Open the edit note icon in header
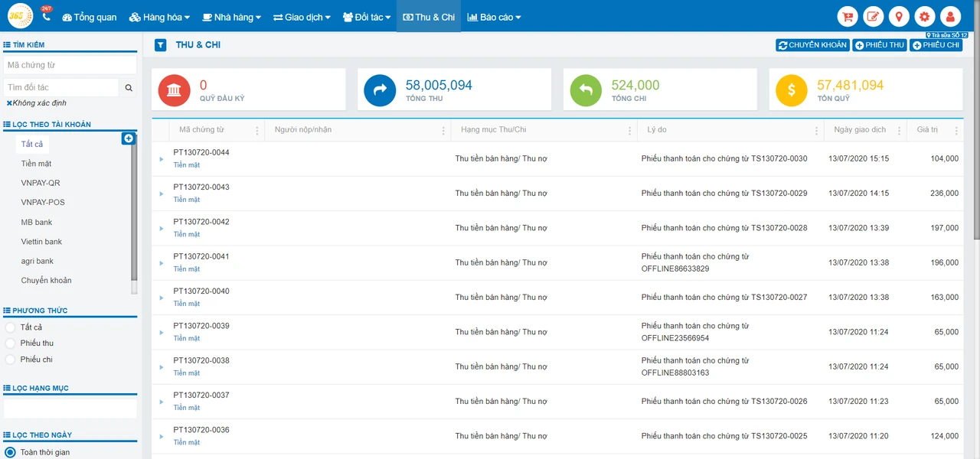 click(873, 16)
